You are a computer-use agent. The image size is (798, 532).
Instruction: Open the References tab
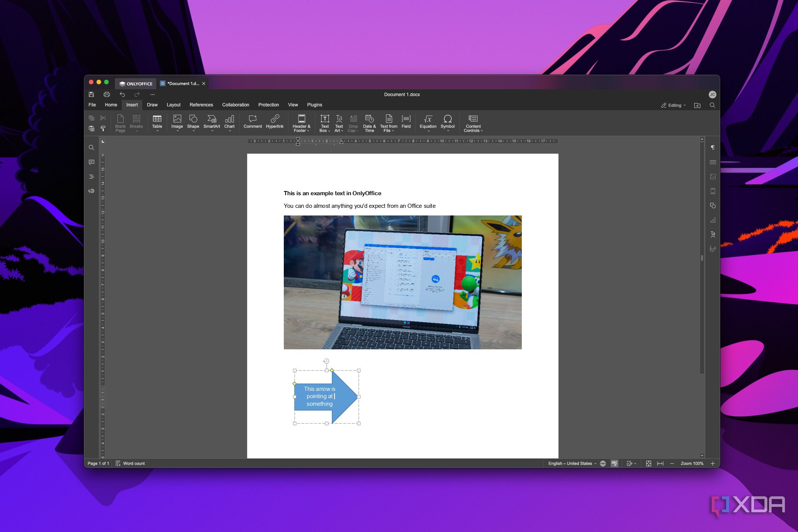[201, 105]
